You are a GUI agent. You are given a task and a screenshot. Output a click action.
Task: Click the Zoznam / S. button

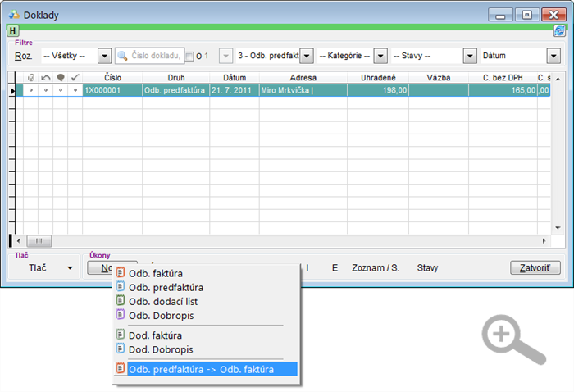point(376,268)
